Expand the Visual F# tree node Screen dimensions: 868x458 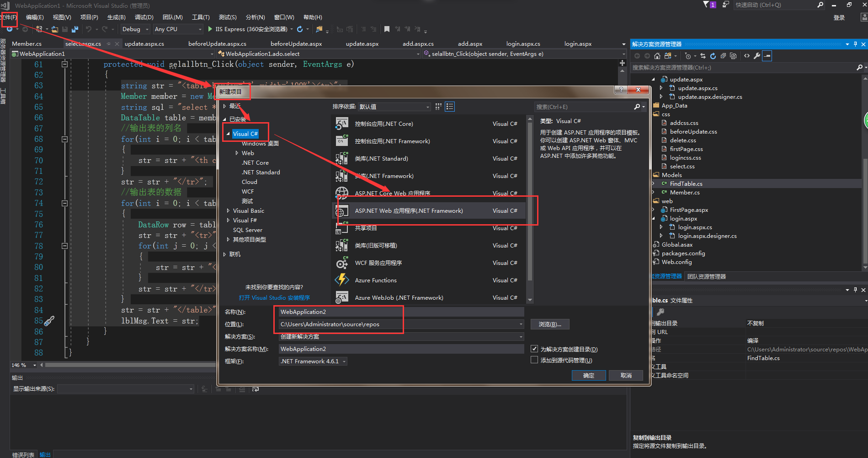pos(228,221)
